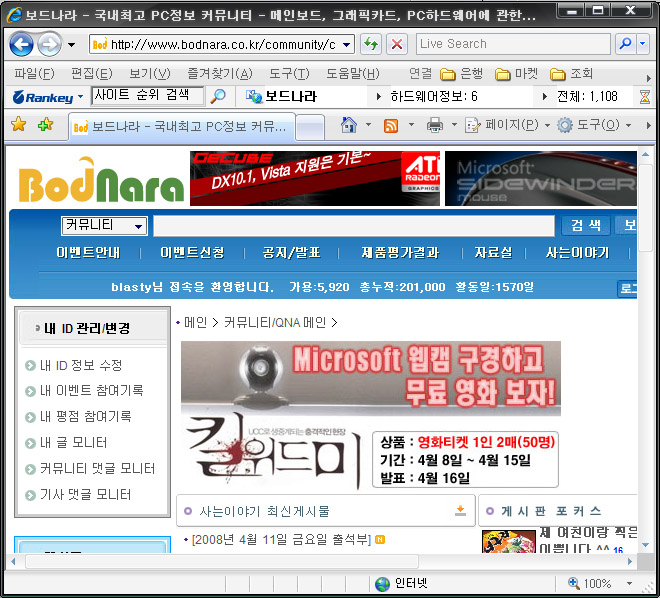Click the Live Search input box

point(513,44)
